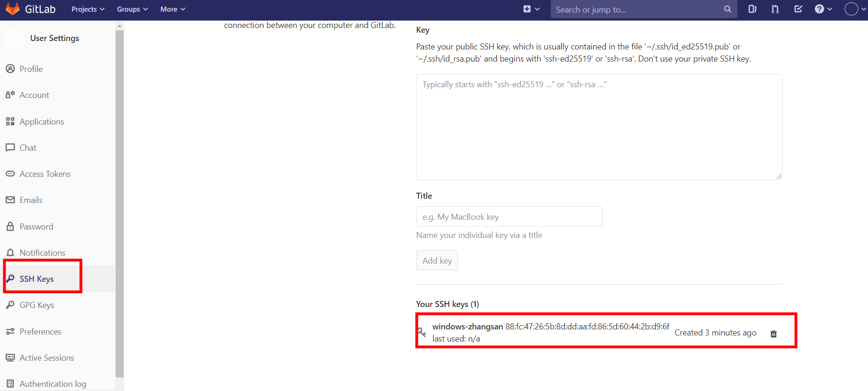The width and height of the screenshot is (868, 391).
Task: Click the key fingerprint 88:fc:47:26 text
Action: (587, 327)
